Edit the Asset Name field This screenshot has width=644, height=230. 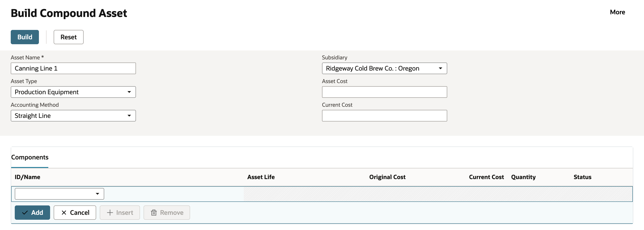point(73,68)
